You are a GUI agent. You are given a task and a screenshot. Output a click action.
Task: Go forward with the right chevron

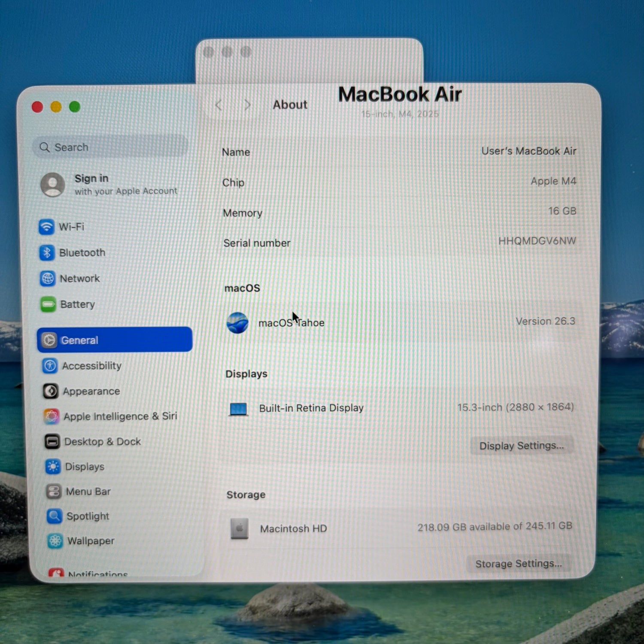(x=247, y=105)
